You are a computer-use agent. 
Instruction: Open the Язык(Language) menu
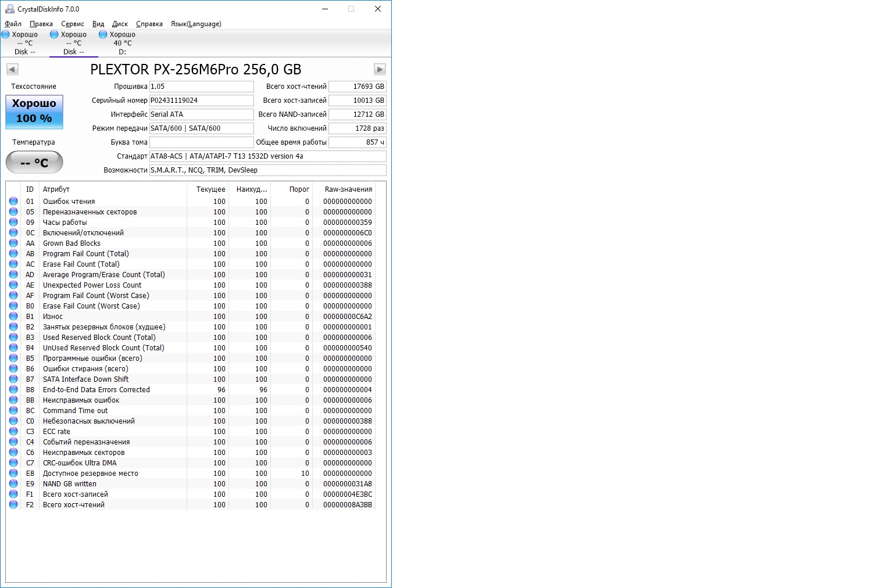click(196, 24)
